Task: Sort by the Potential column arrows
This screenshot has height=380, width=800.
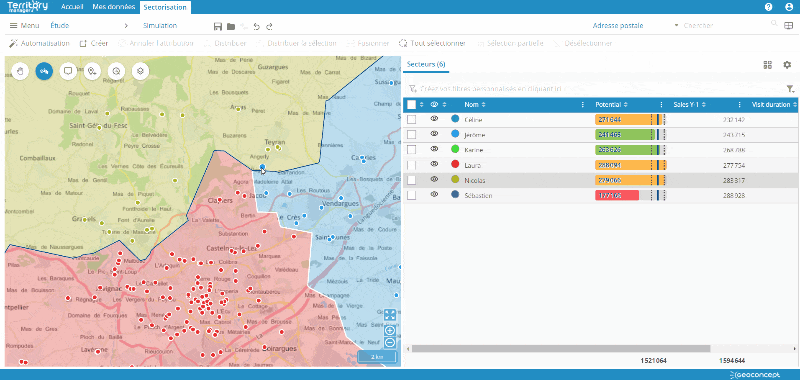Action: tap(626, 105)
